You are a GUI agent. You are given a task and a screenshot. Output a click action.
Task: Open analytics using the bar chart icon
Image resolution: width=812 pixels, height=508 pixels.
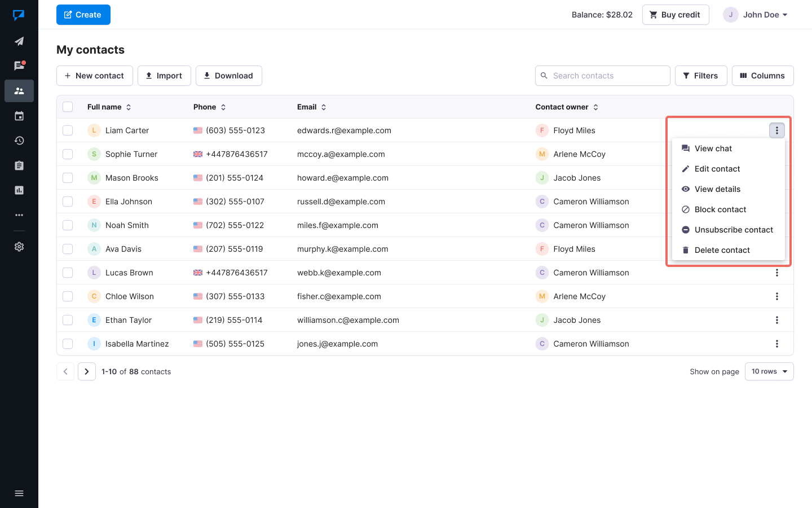[x=19, y=190]
